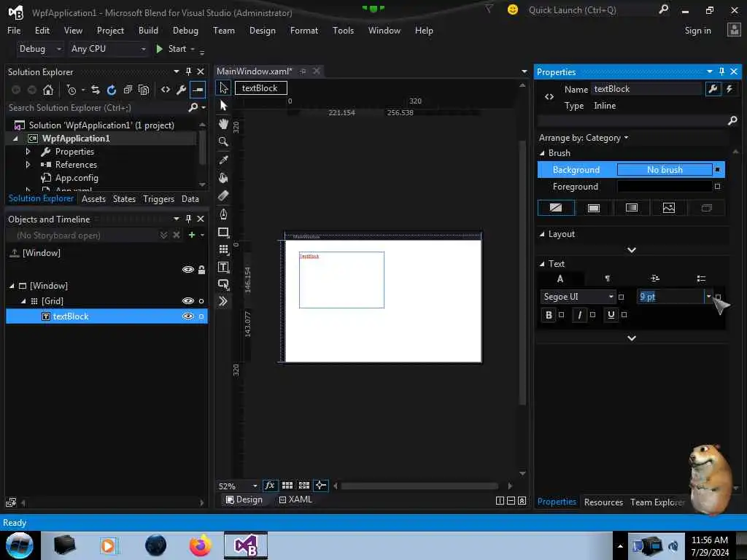Select the Grid layout panel tool
Image resolution: width=747 pixels, height=560 pixels.
(223, 249)
